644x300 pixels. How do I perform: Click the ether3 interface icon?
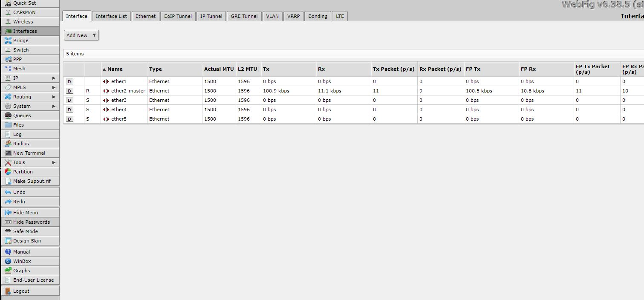[x=106, y=100]
